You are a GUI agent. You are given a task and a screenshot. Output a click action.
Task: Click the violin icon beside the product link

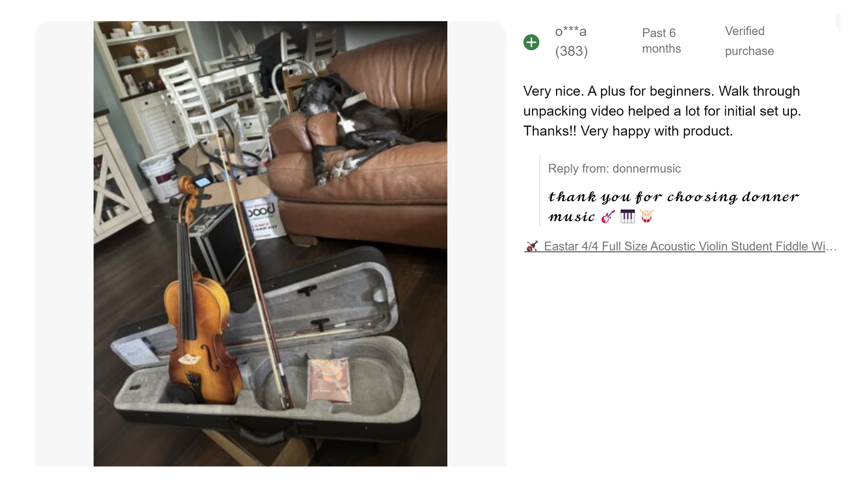click(532, 246)
